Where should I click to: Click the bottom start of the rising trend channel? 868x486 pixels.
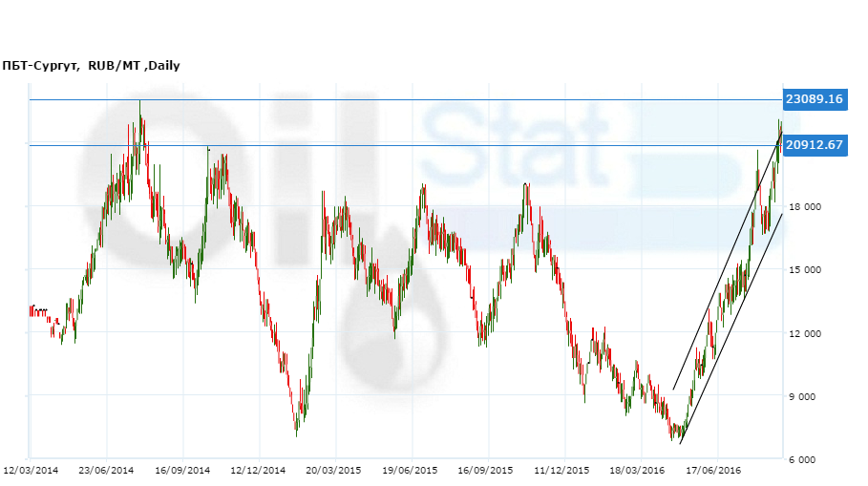click(680, 443)
